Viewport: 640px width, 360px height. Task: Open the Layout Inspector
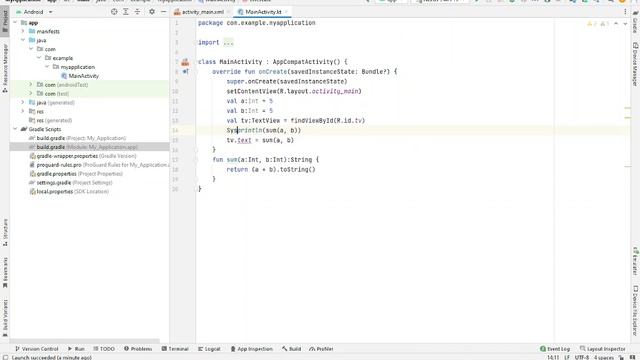point(602,349)
